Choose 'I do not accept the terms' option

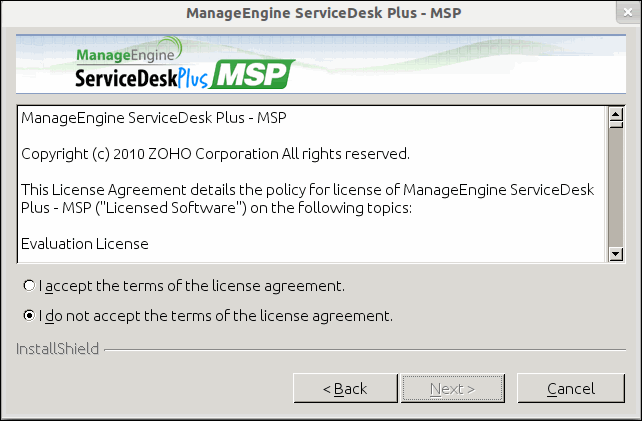(30, 316)
